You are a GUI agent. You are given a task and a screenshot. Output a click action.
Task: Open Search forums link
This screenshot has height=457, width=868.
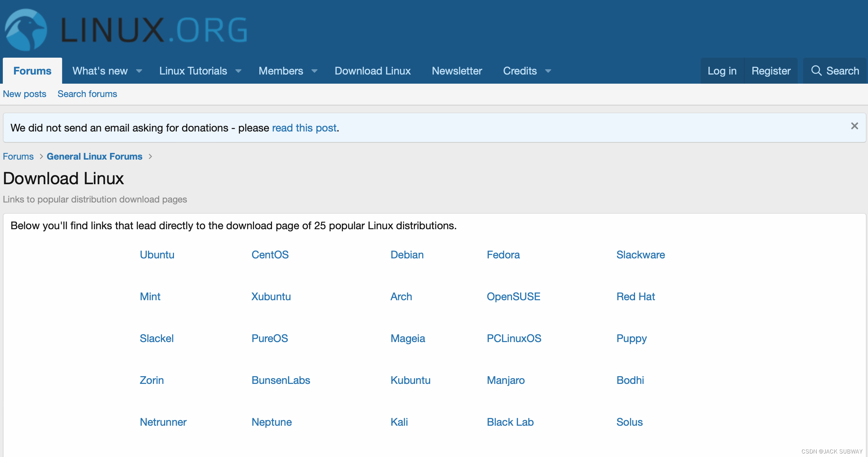tap(87, 94)
